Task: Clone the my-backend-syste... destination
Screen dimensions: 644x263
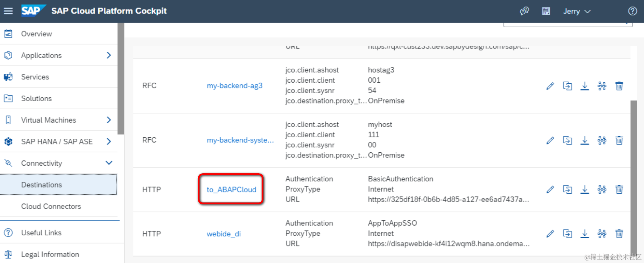Action: pos(568,140)
